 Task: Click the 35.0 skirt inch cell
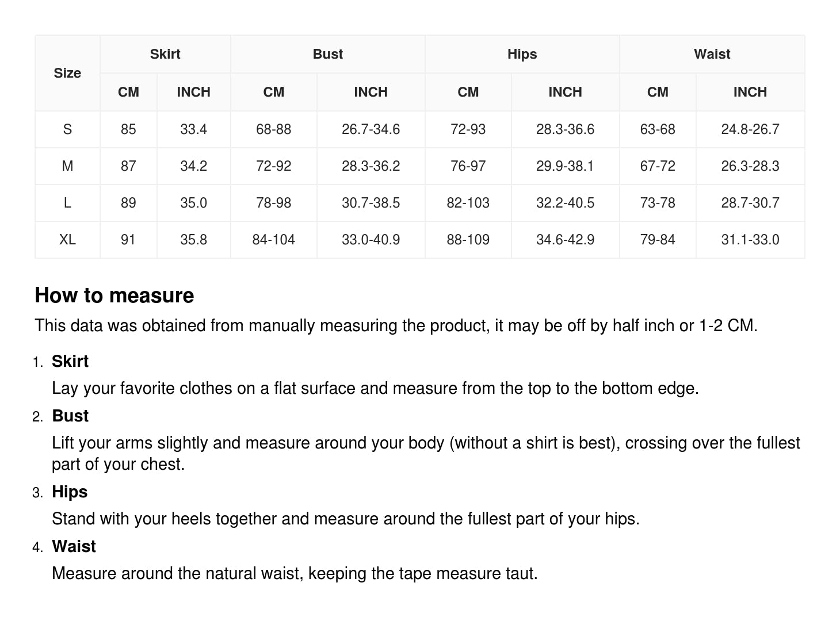193,203
